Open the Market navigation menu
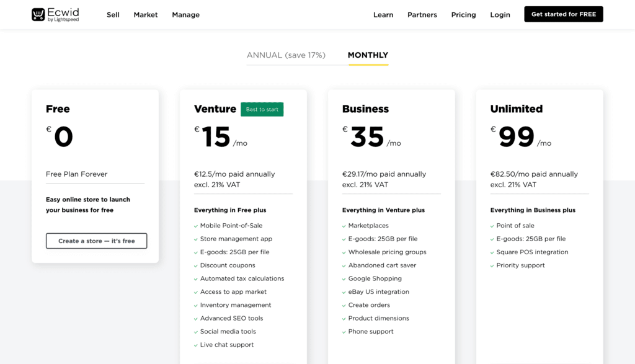The height and width of the screenshot is (364, 635). pyautogui.click(x=145, y=15)
